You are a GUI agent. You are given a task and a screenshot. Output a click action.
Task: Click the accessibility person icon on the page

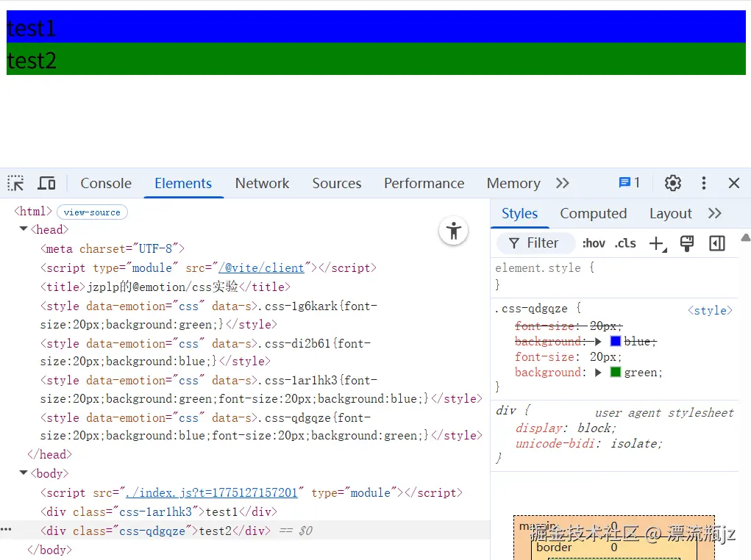click(x=453, y=230)
